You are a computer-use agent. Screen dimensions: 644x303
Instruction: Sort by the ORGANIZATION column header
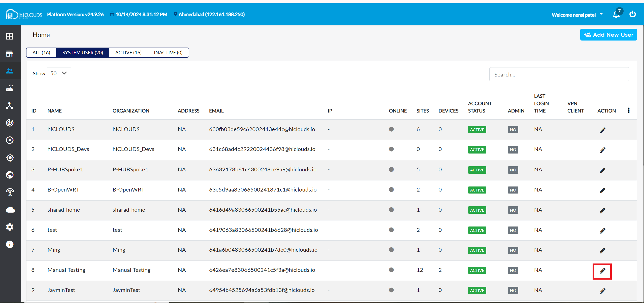coord(131,111)
